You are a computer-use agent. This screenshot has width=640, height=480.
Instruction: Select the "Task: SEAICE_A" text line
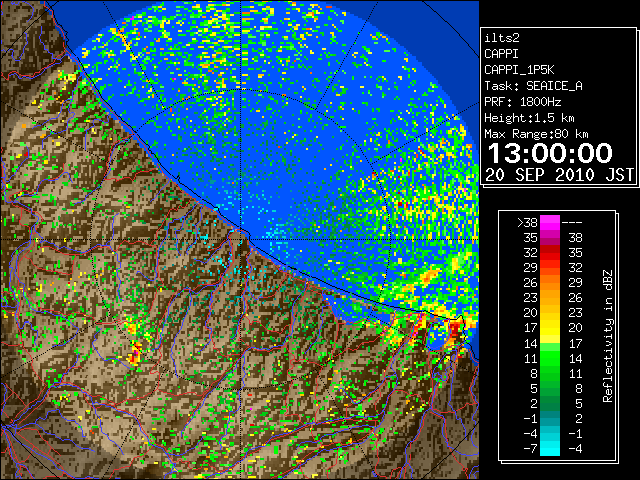(x=533, y=86)
